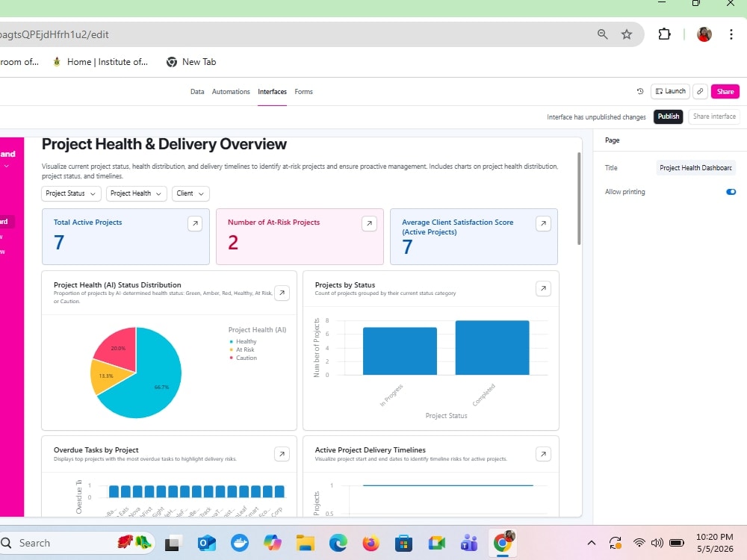This screenshot has width=747, height=560.
Task: Show hidden system tray icons chevron
Action: point(591,543)
